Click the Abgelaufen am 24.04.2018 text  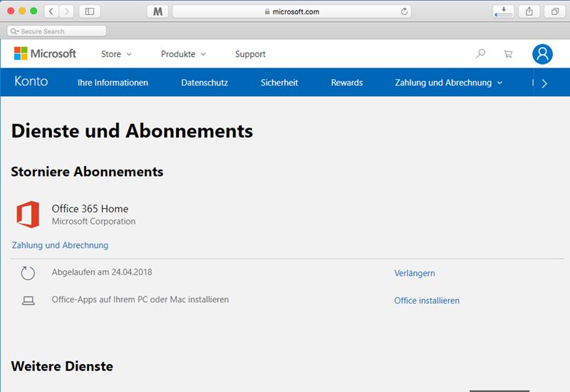coord(102,272)
